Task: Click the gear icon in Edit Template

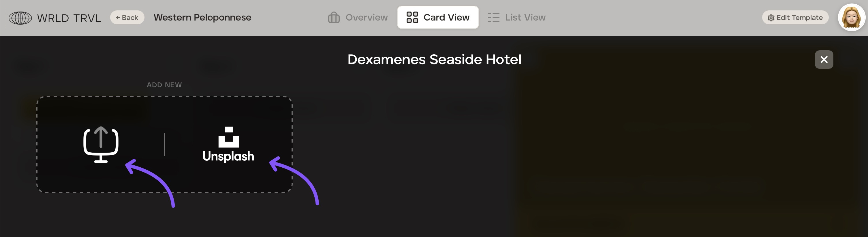Action: point(771,18)
